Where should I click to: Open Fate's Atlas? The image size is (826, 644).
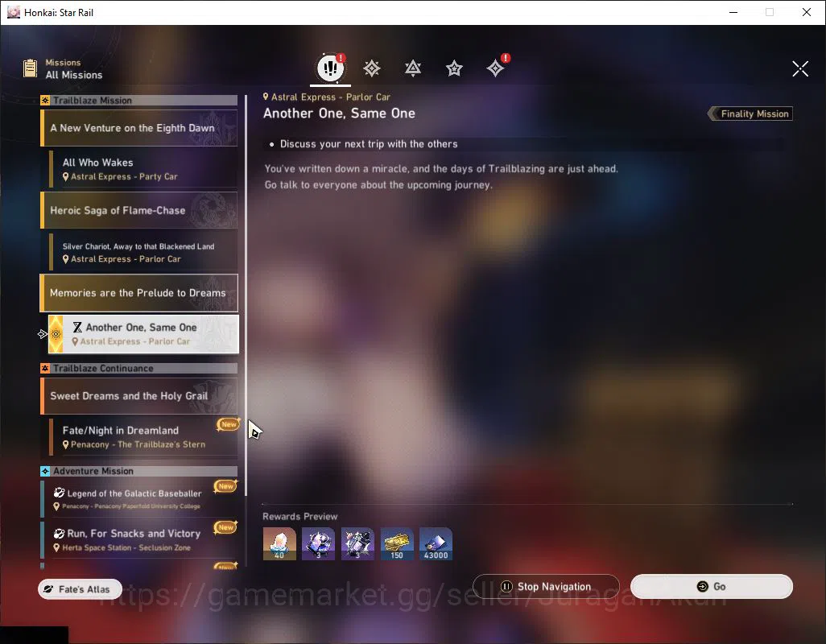click(x=80, y=589)
